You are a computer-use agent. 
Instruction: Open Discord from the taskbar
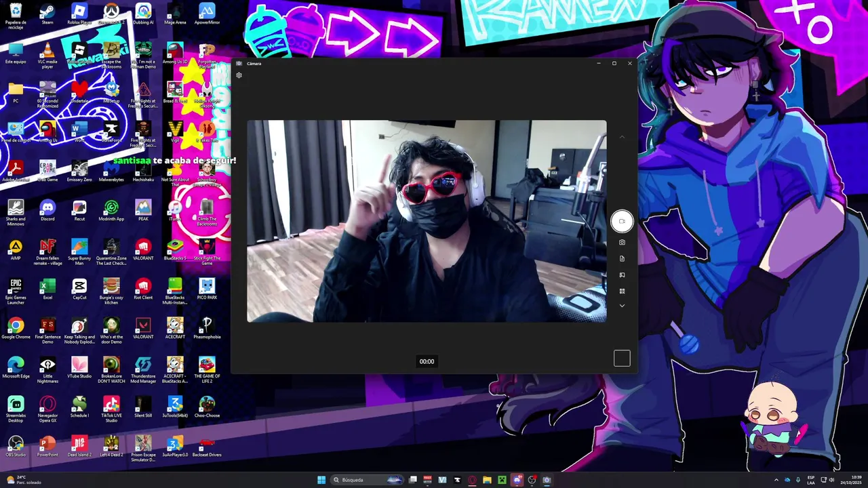tap(517, 480)
